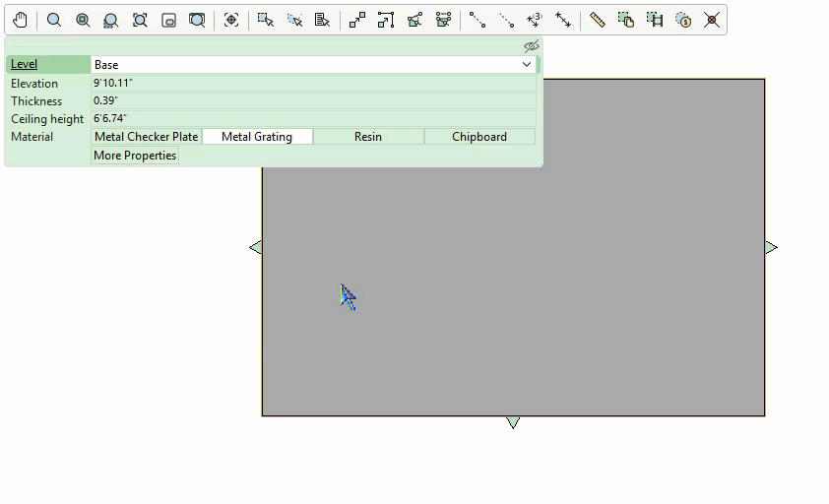The image size is (829, 504).
Task: Choose Chipboard material
Action: [x=479, y=137]
